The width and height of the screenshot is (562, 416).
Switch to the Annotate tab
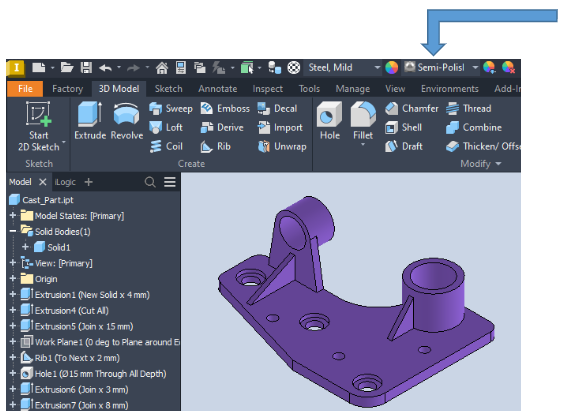[218, 89]
